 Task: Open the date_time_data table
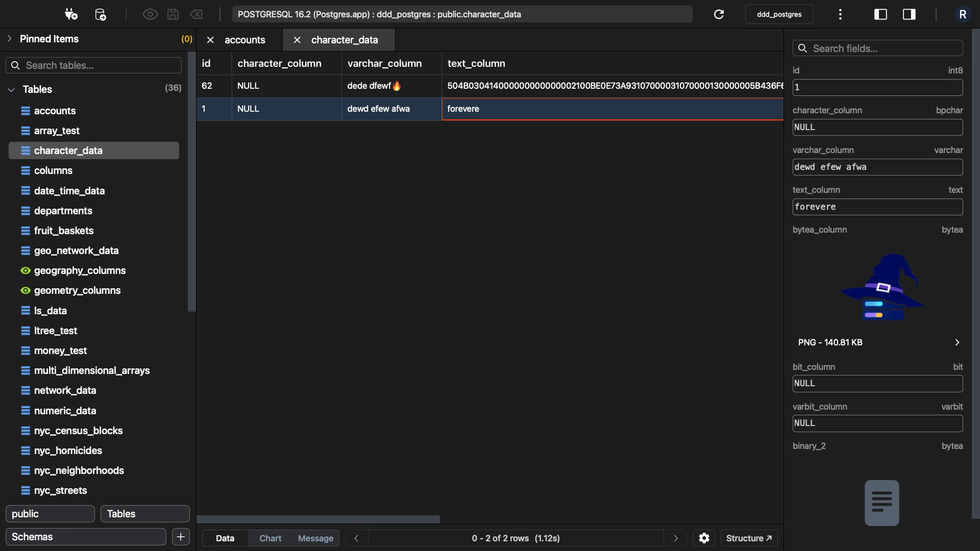point(94,191)
